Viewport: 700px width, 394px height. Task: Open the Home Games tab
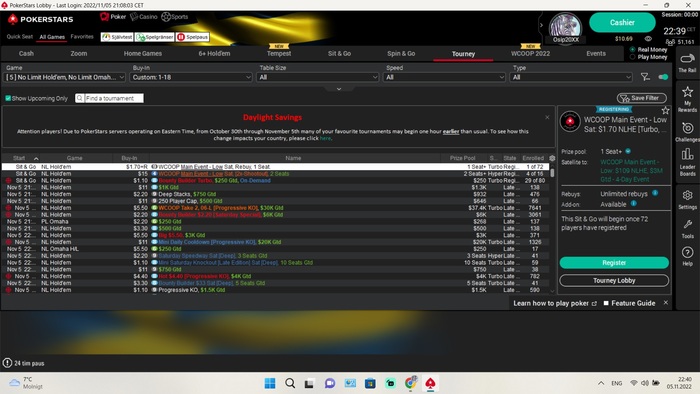143,54
